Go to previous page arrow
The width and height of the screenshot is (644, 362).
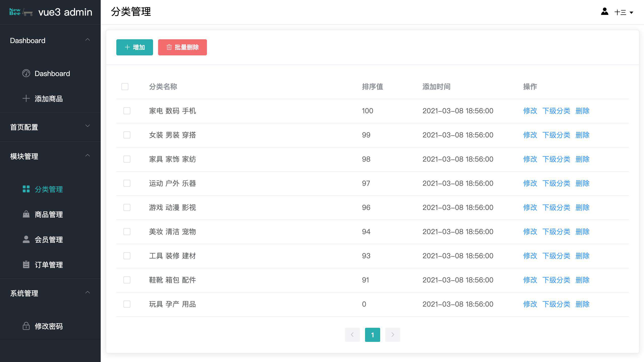point(352,335)
